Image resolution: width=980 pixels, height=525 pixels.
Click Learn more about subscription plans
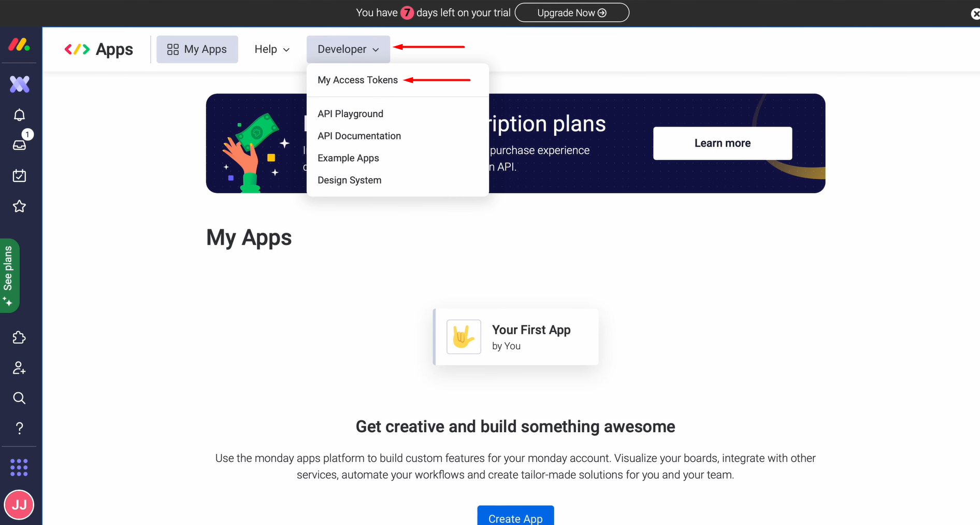tap(722, 143)
